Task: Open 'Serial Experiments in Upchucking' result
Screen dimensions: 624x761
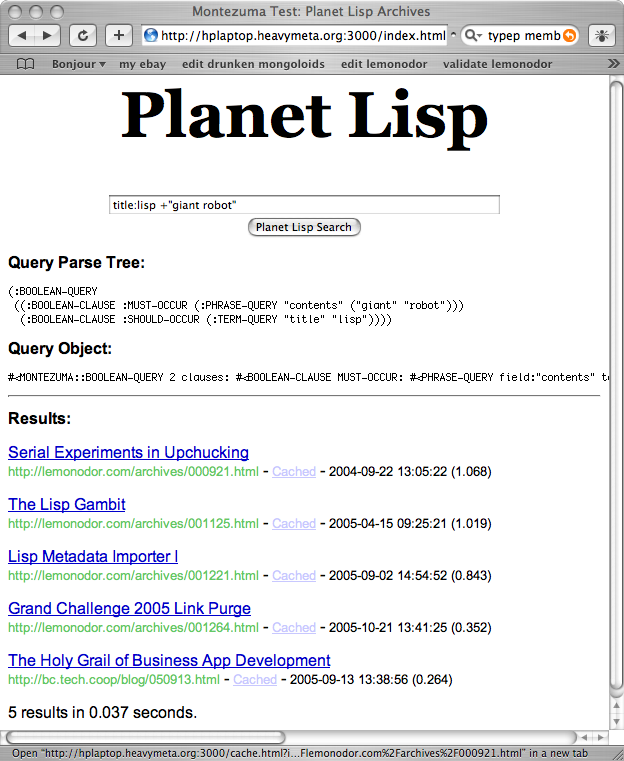Action: pyautogui.click(x=129, y=452)
